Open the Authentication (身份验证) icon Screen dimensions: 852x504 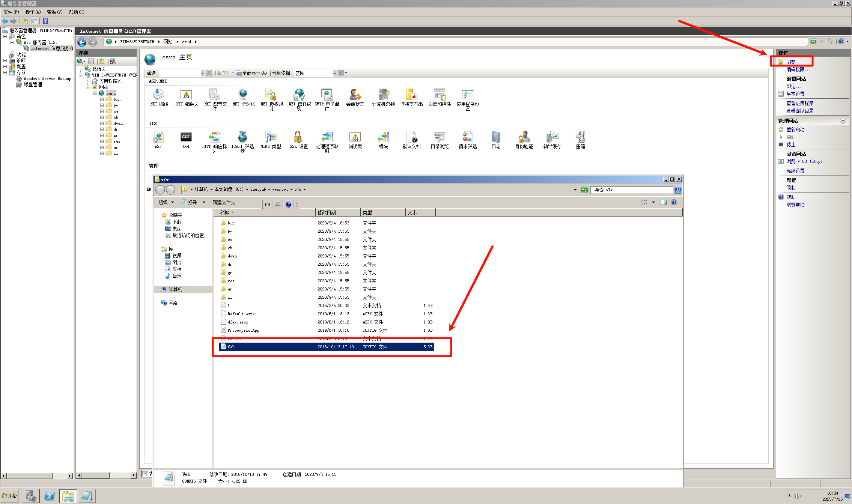[x=524, y=137]
